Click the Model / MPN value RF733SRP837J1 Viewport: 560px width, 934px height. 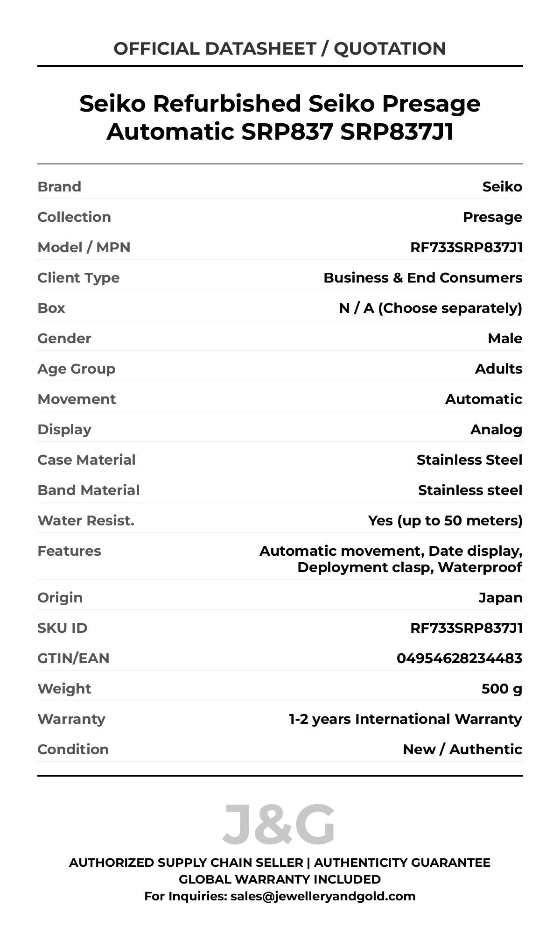466,248
